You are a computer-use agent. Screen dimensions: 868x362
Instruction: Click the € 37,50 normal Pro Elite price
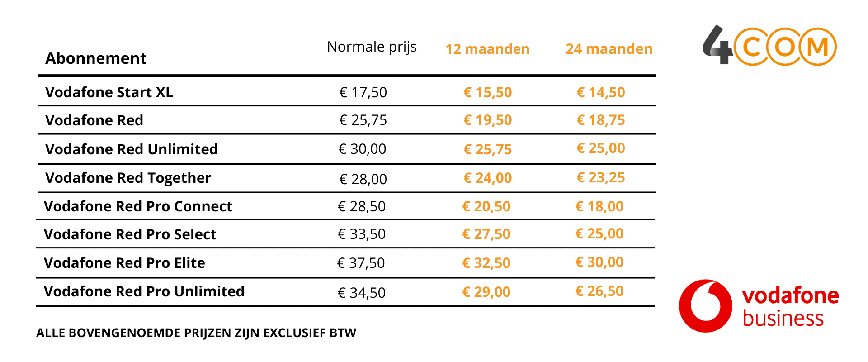[361, 263]
